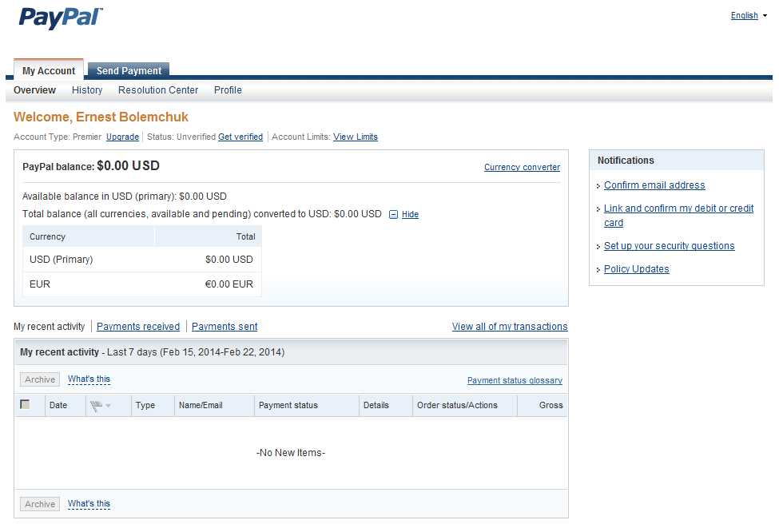Open the Profile menu item

pyautogui.click(x=228, y=90)
